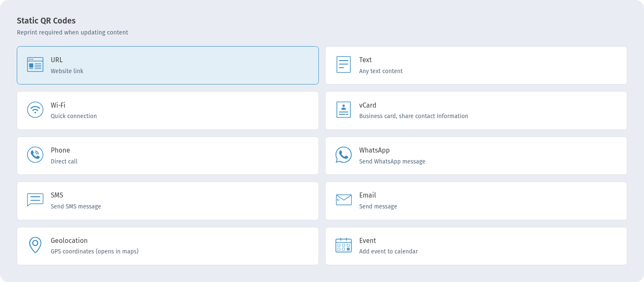Click the 'Website link' description
The height and width of the screenshot is (282, 644).
pyautogui.click(x=67, y=71)
